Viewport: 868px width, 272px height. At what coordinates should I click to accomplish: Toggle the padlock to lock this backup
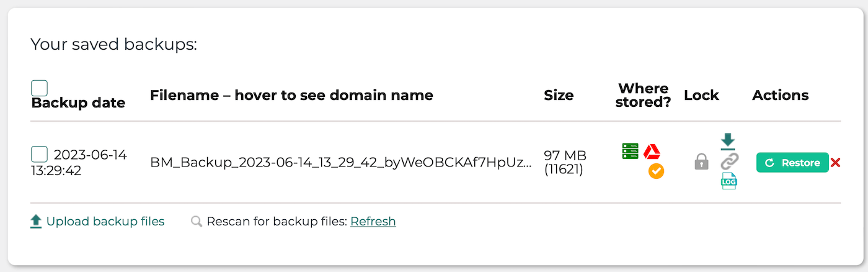(x=701, y=162)
